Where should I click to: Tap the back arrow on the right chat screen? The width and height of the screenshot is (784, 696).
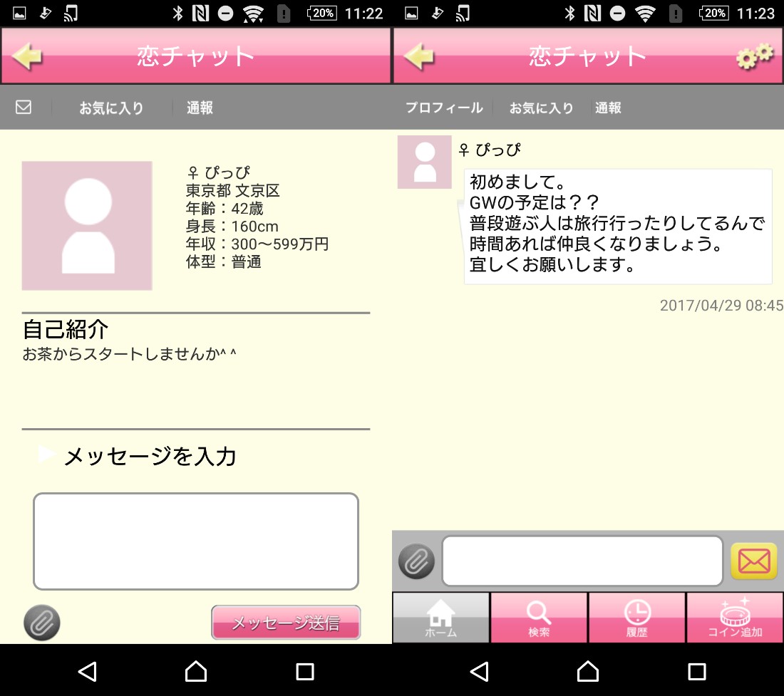tap(419, 56)
